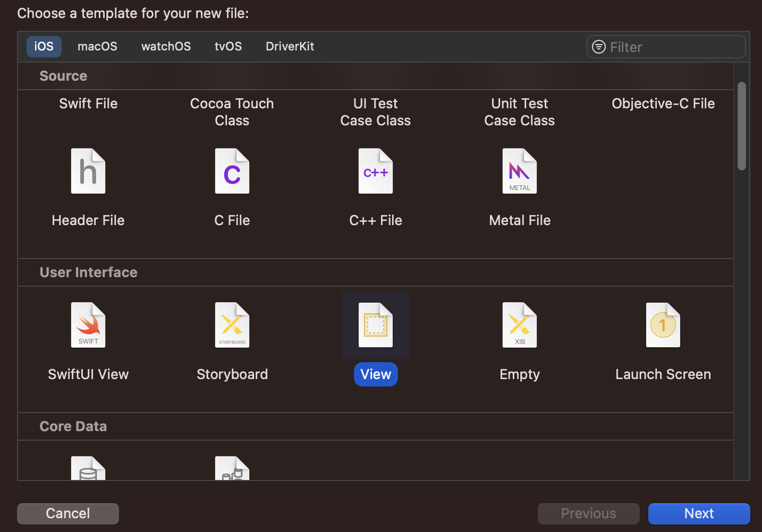
Task: Click the Empty label text
Action: [520, 374]
